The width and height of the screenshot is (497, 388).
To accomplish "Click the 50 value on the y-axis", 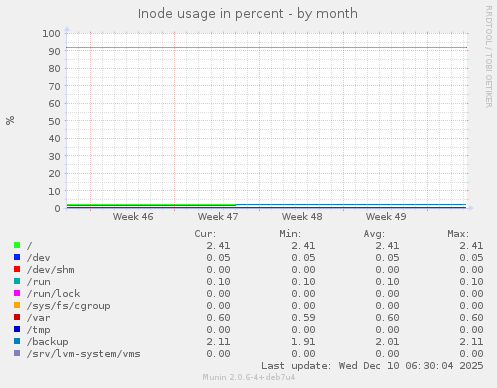I will (x=54, y=121).
